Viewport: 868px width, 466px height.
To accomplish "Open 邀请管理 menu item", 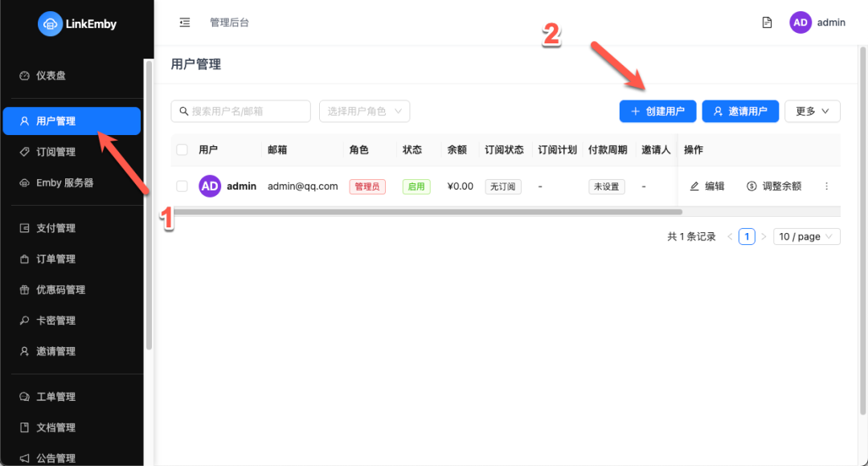I will click(x=72, y=351).
